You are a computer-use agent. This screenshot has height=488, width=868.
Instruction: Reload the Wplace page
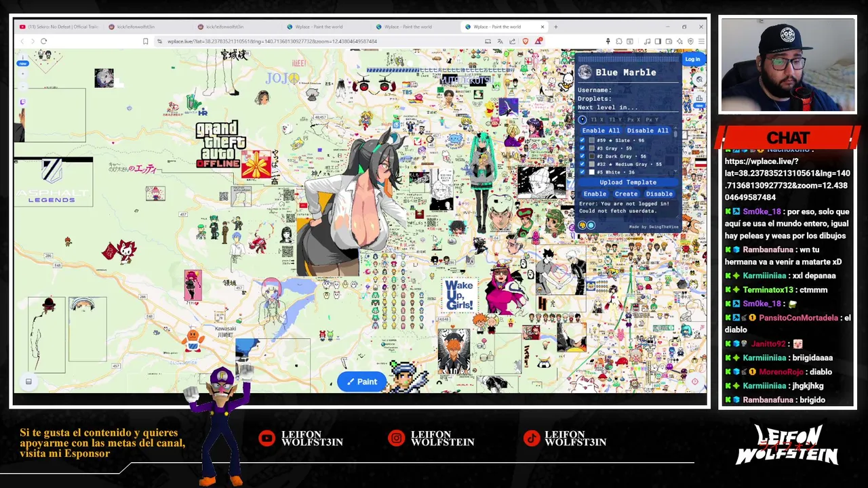click(43, 41)
